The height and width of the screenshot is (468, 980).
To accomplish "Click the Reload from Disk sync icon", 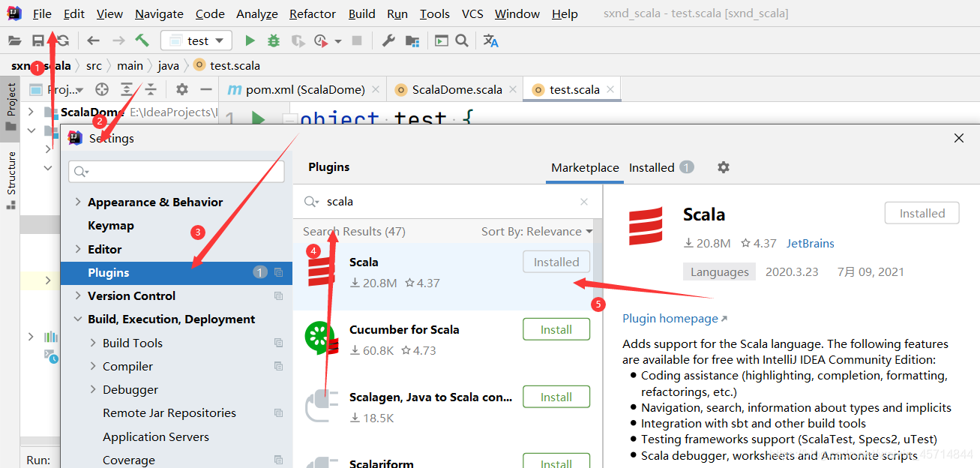I will (x=63, y=40).
